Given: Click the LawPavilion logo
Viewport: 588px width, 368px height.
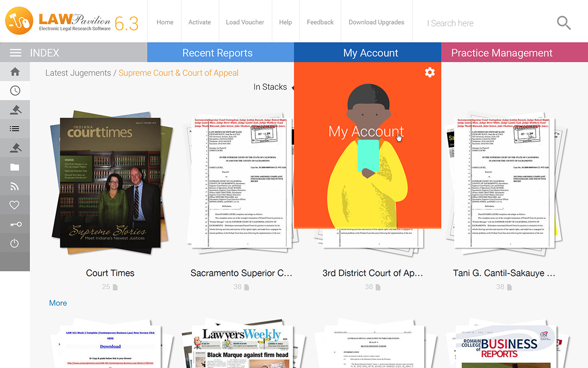Looking at the screenshot, I should (x=72, y=22).
